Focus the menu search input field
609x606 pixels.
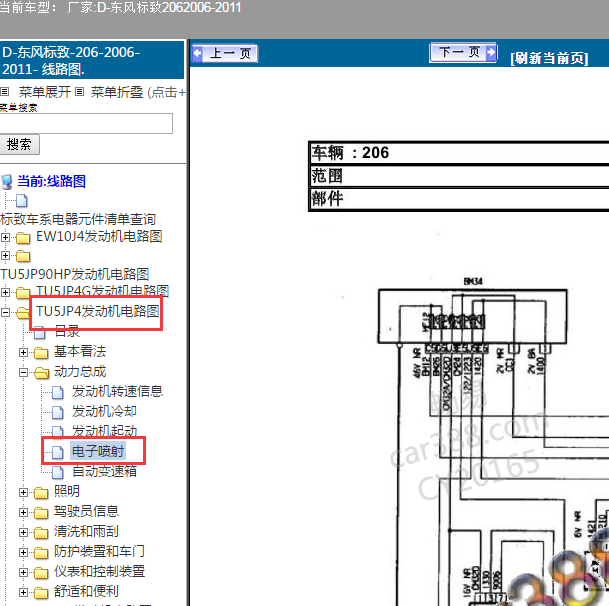point(86,124)
